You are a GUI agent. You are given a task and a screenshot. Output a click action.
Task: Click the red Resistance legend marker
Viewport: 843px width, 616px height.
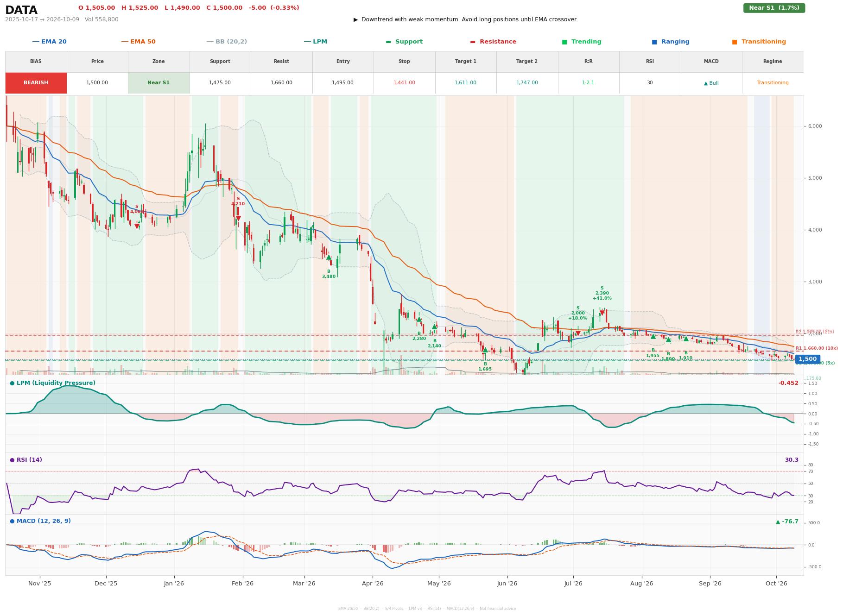(473, 42)
